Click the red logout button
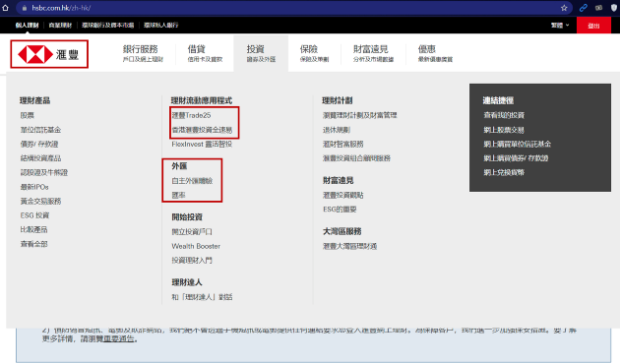The height and width of the screenshot is (364, 620). (593, 26)
